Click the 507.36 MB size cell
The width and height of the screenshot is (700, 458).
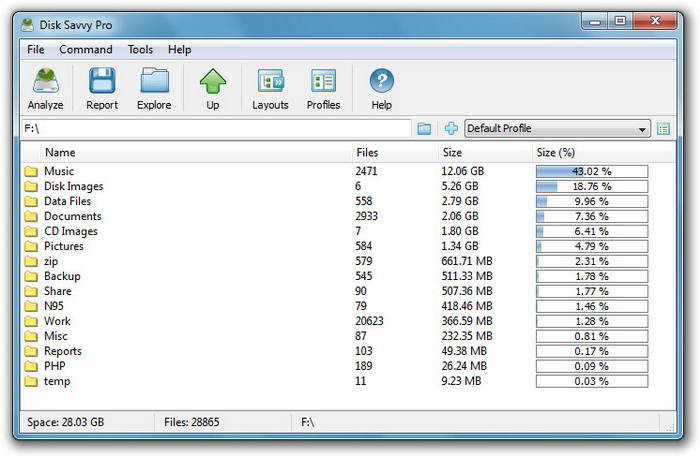tap(467, 291)
